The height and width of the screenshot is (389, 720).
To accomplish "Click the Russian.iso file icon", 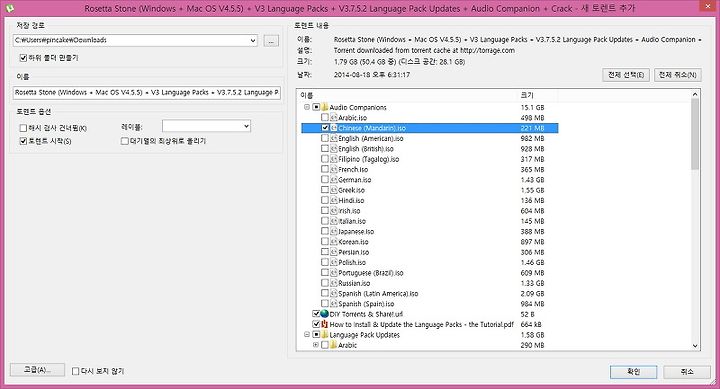I will (x=334, y=283).
